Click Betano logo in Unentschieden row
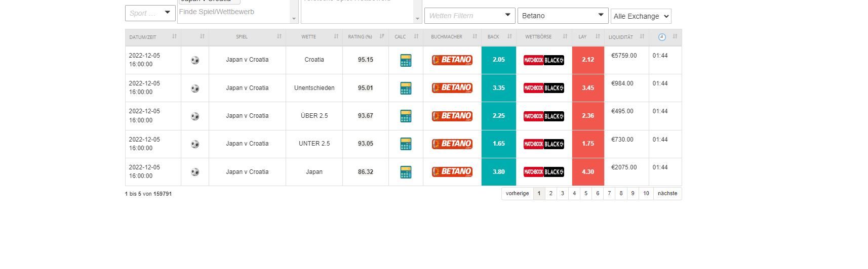 452,88
